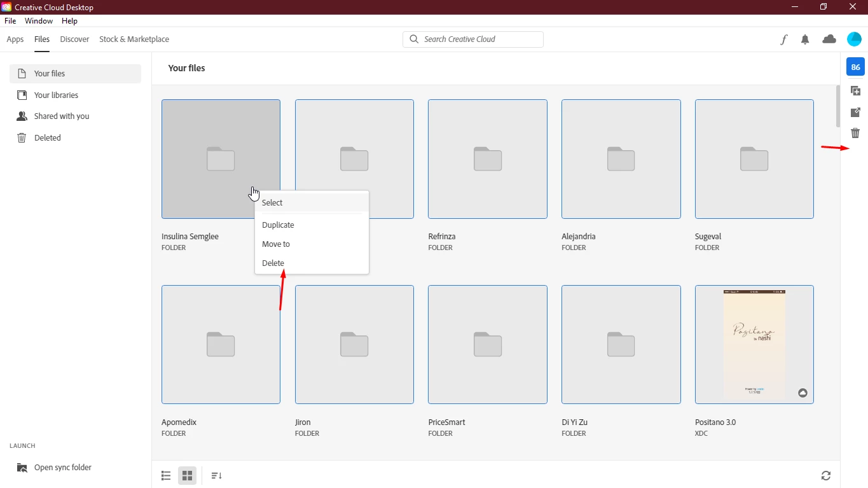Click the Positano 3.0 file name
The width and height of the screenshot is (868, 488).
pos(715,422)
